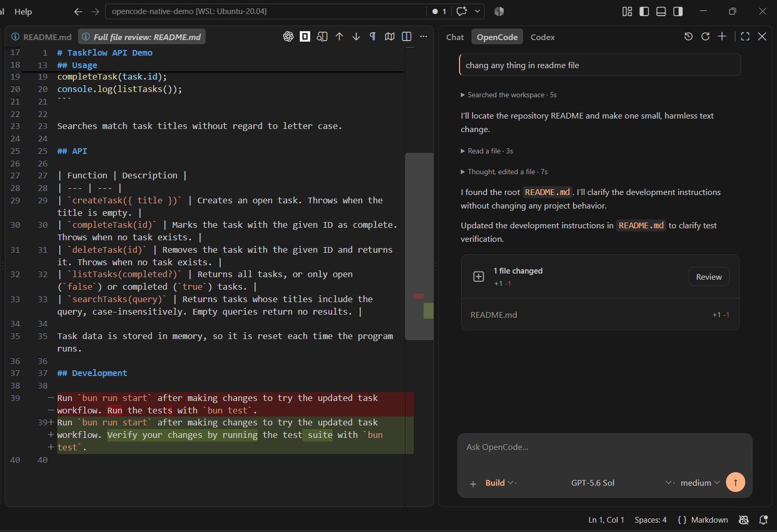Image resolution: width=777 pixels, height=532 pixels.
Task: Switch to the README.md editor tab
Action: pos(42,37)
